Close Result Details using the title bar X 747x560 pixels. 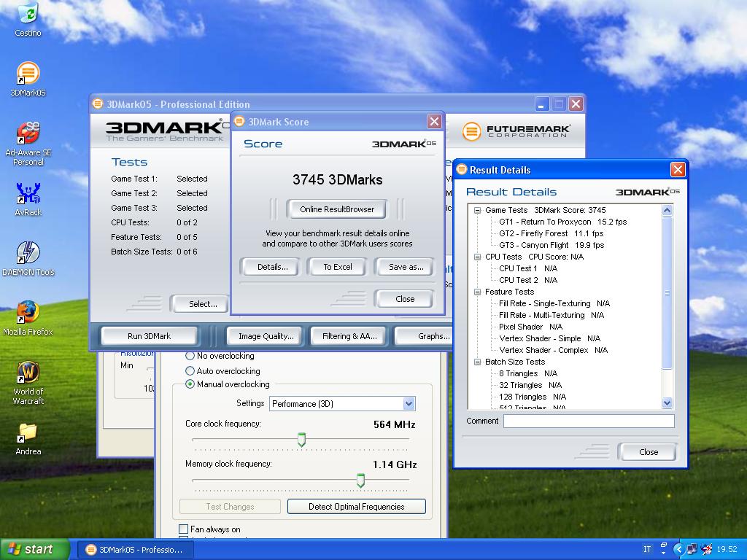pos(678,169)
